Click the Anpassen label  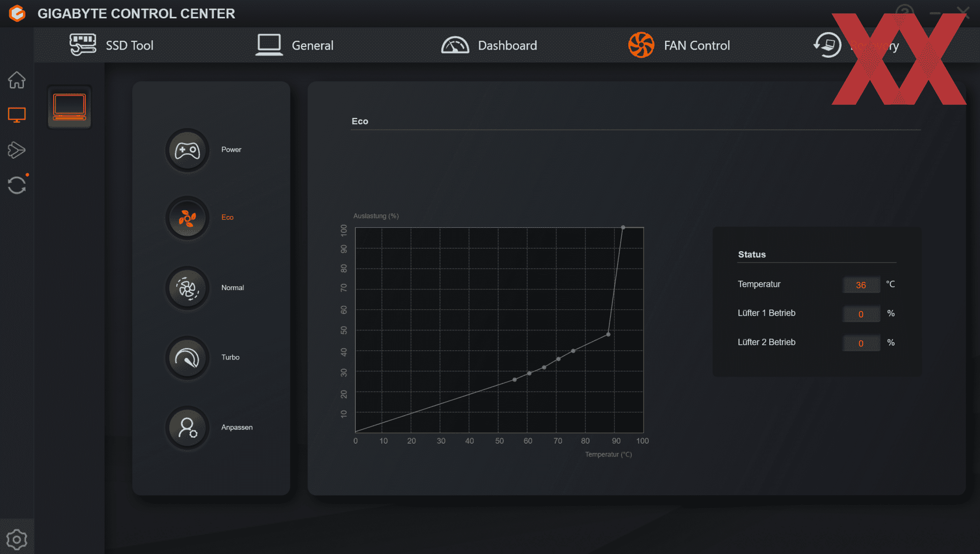pyautogui.click(x=237, y=427)
